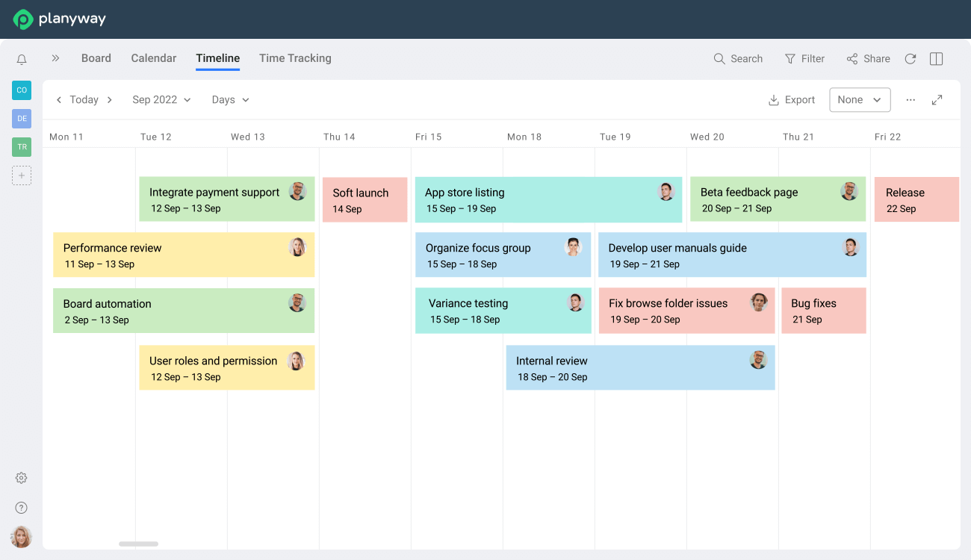Image resolution: width=971 pixels, height=560 pixels.
Task: Click the Export button
Action: pos(792,100)
